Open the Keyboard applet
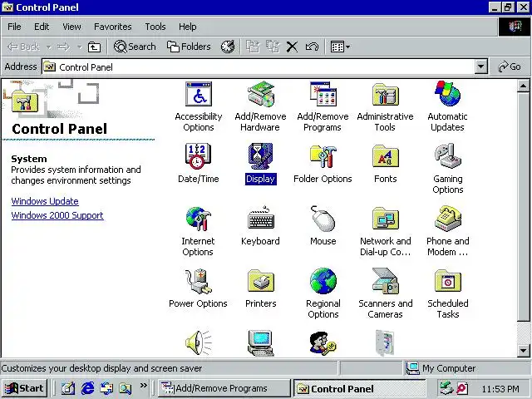 click(x=260, y=226)
